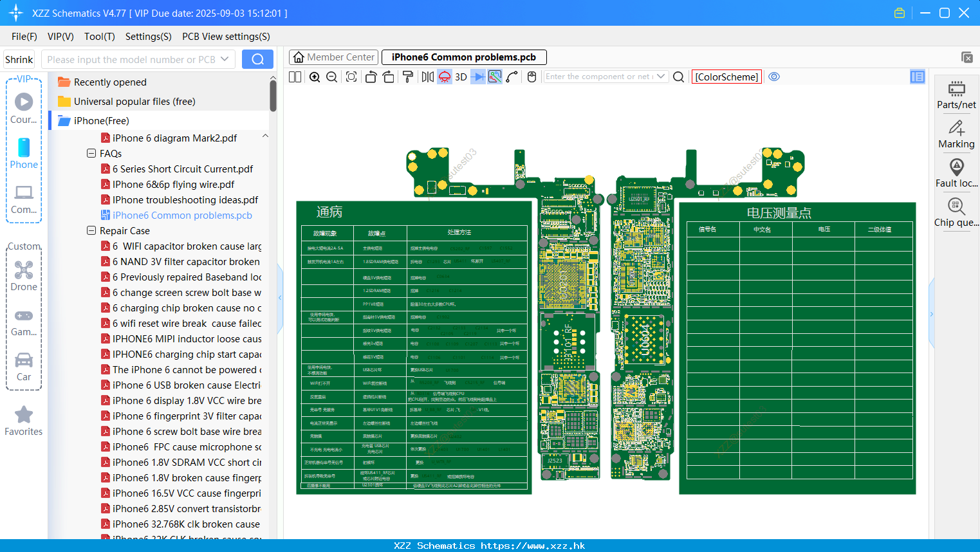Open the Game console category
Viewport: 980px width, 552px height.
pyautogui.click(x=24, y=322)
